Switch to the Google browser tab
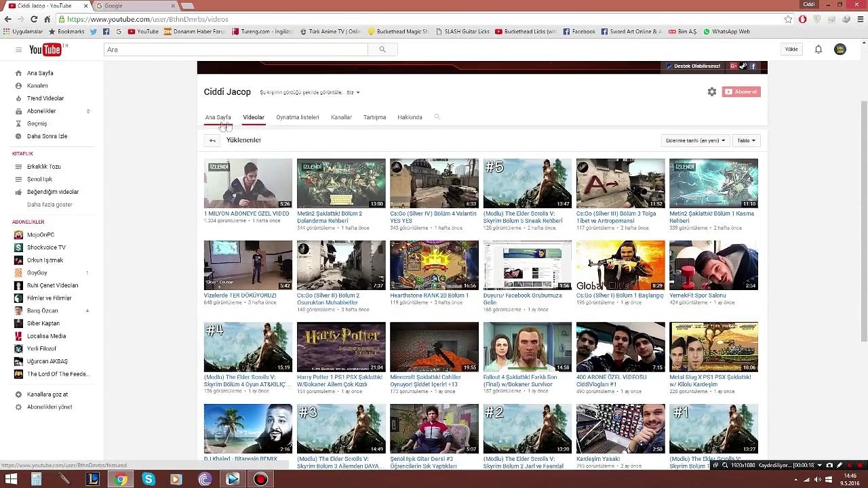The width and height of the screenshot is (868, 488). tap(134, 5)
